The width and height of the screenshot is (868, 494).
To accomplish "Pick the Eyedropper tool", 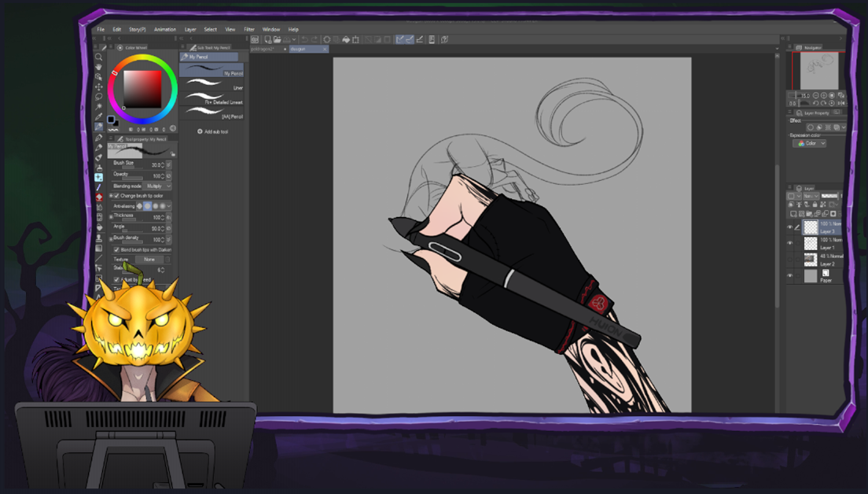I will (x=99, y=116).
